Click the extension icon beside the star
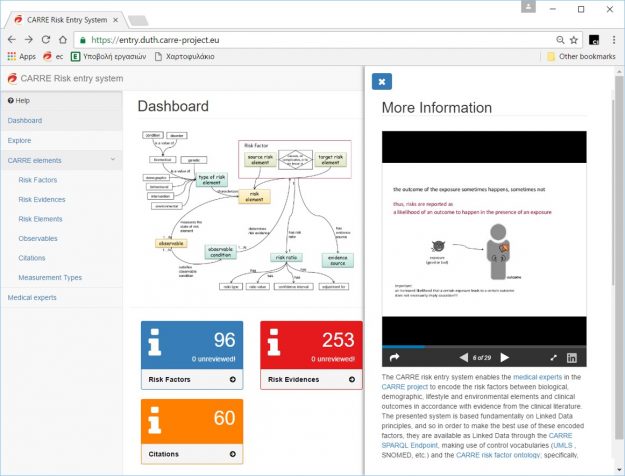 pyautogui.click(x=594, y=40)
